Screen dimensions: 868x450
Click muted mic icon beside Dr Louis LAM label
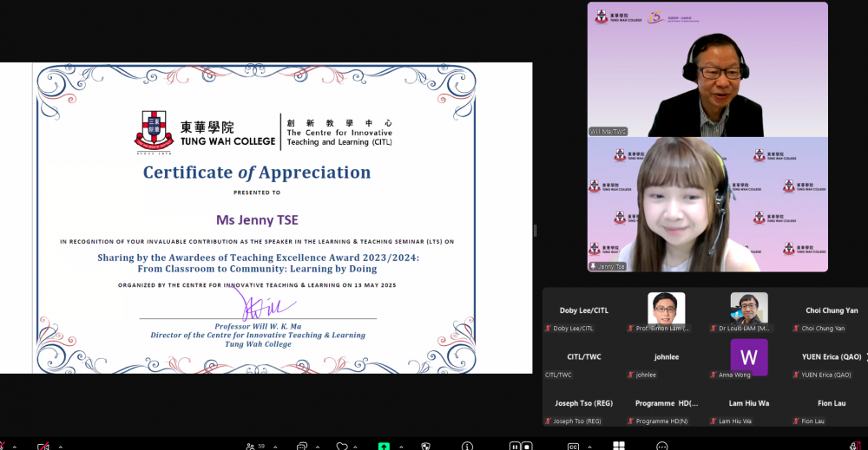713,329
